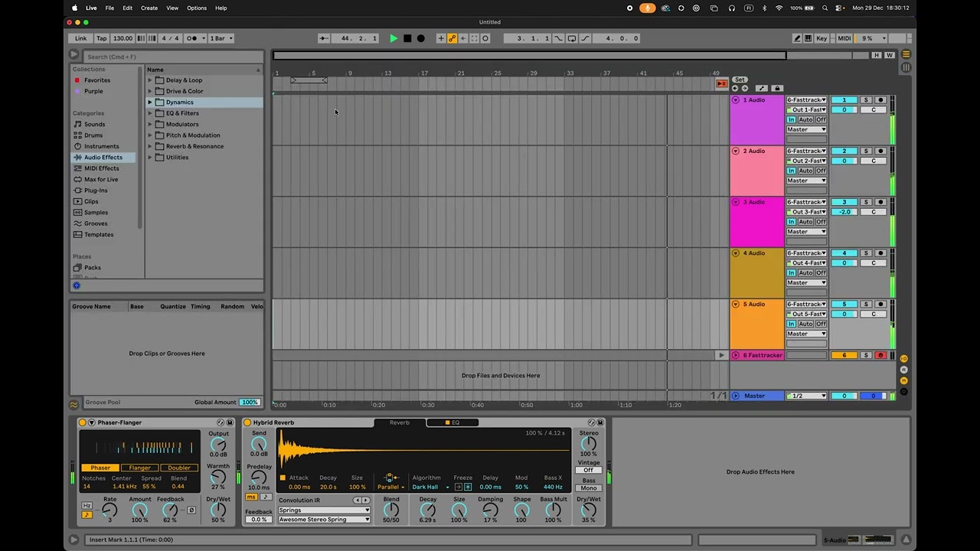This screenshot has height=551, width=980.
Task: Click the Capture MIDI button
Action: 474,38
